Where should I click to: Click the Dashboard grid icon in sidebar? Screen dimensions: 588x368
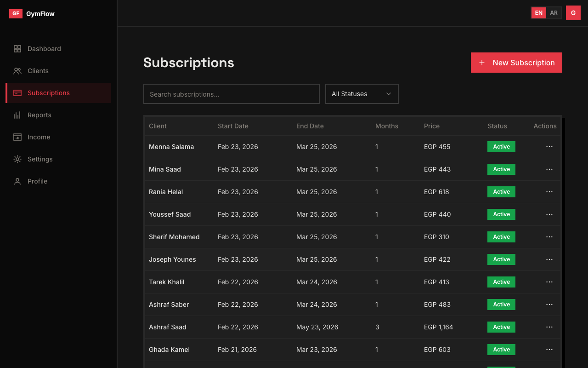(x=17, y=49)
